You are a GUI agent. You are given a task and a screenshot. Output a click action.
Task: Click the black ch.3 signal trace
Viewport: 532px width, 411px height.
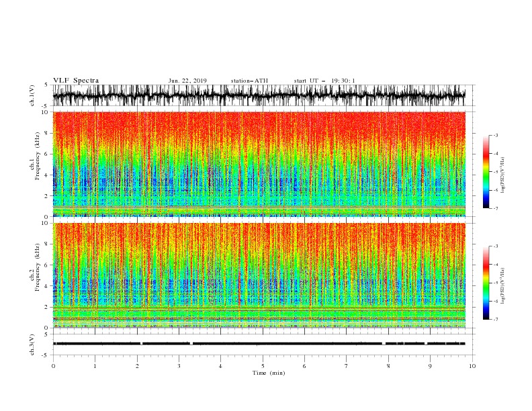pyautogui.click(x=259, y=344)
